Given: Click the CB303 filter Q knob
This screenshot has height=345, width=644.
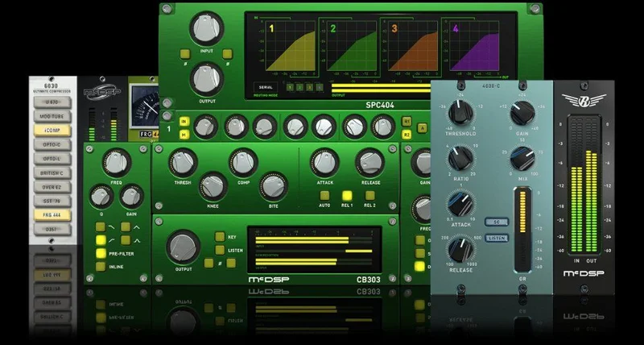Looking at the screenshot, I should tap(101, 196).
